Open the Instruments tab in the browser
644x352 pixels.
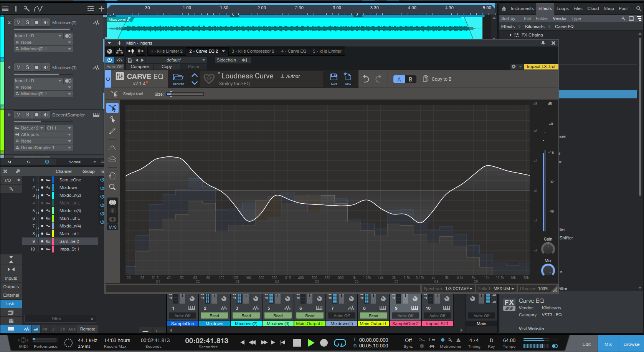point(522,8)
